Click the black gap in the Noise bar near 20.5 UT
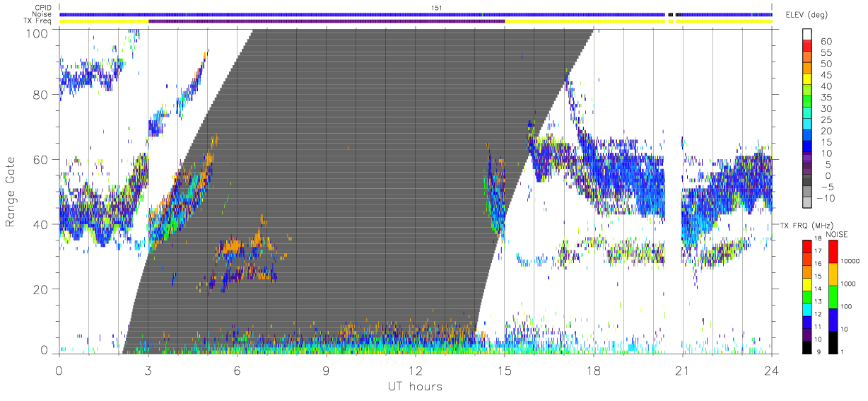Image resolution: width=868 pixels, height=401 pixels. pos(671,14)
